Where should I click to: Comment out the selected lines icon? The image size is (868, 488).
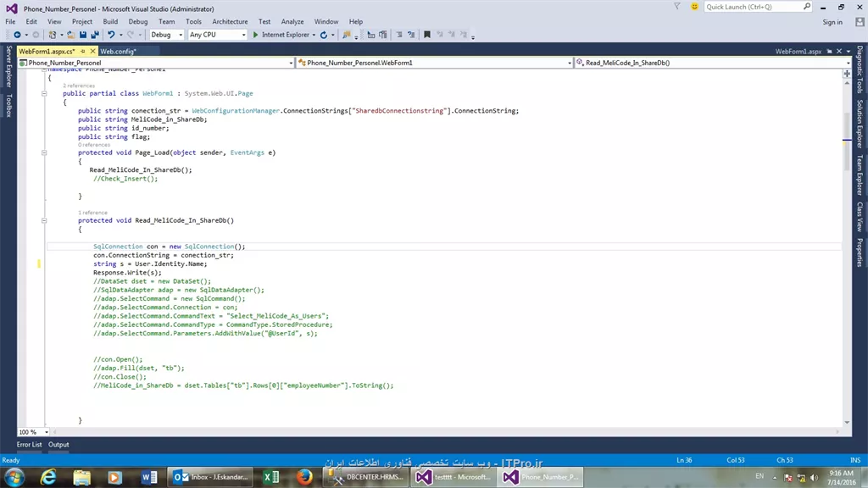point(399,35)
